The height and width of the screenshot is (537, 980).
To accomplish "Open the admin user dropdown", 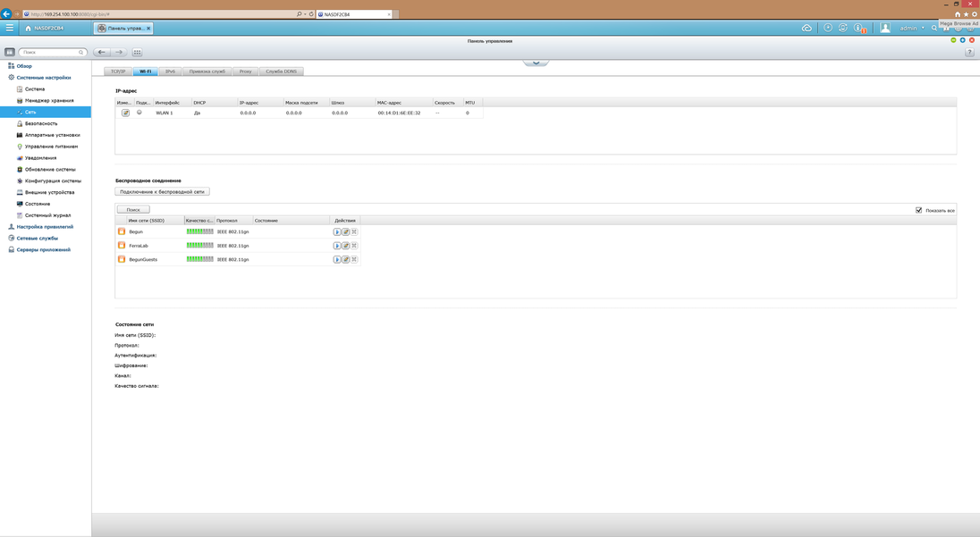I will point(910,29).
